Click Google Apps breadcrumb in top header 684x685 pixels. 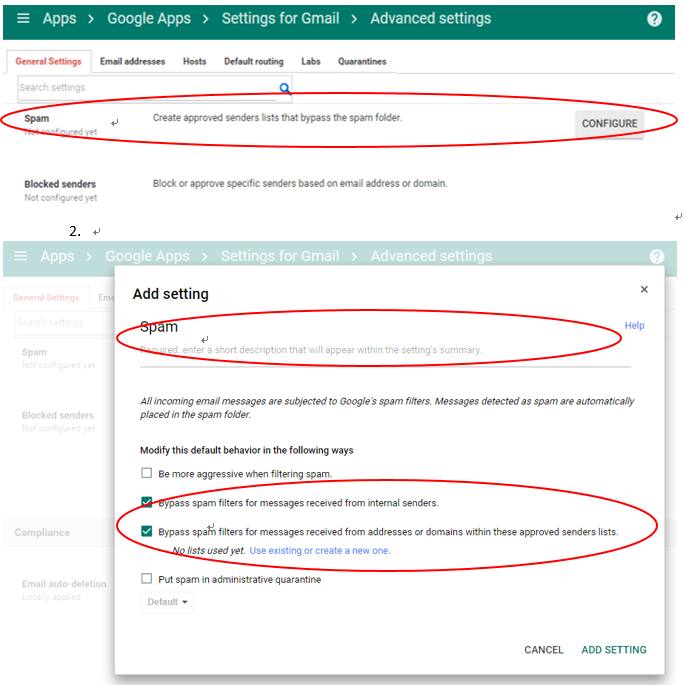coord(149,18)
